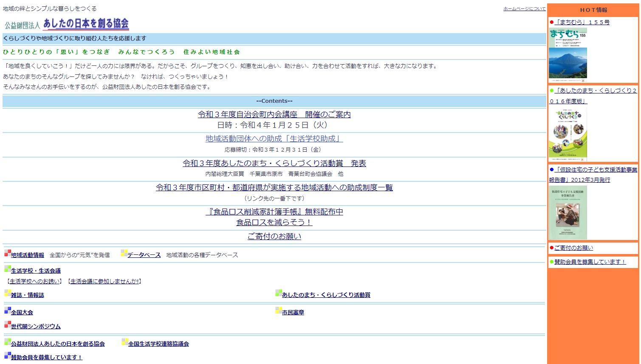Open the まちむら 155号 cover thumbnail
Viewport: 641px width, 364px height.
[568, 54]
